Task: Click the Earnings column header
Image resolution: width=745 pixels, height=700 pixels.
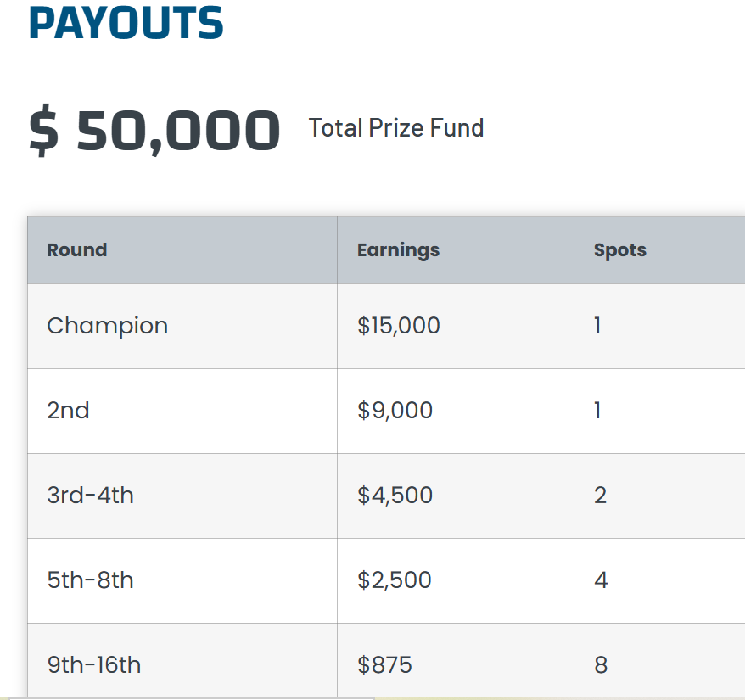Action: tap(398, 250)
